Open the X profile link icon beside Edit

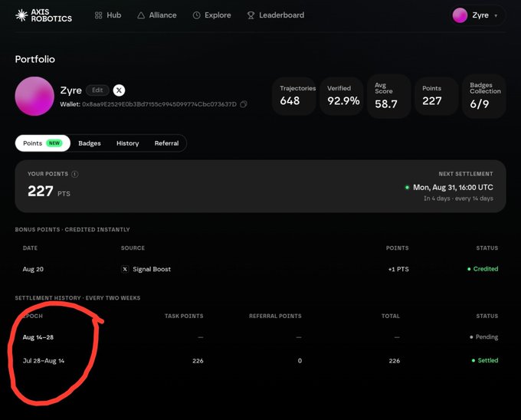tap(119, 90)
